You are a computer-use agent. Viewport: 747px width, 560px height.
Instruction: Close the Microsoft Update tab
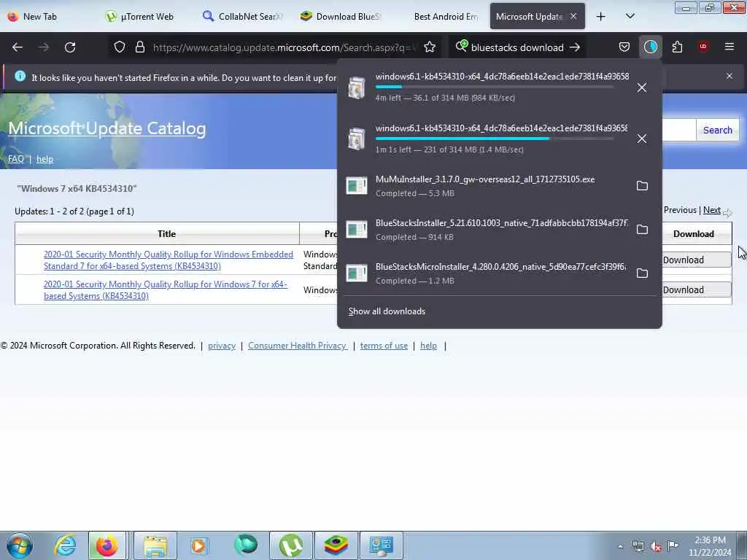tap(573, 16)
